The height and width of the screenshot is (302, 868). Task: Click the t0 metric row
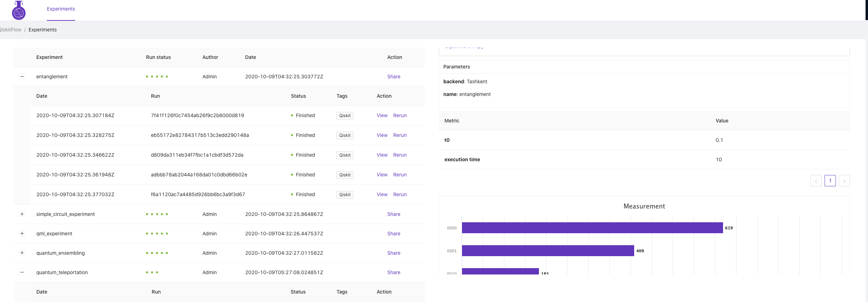click(x=644, y=140)
